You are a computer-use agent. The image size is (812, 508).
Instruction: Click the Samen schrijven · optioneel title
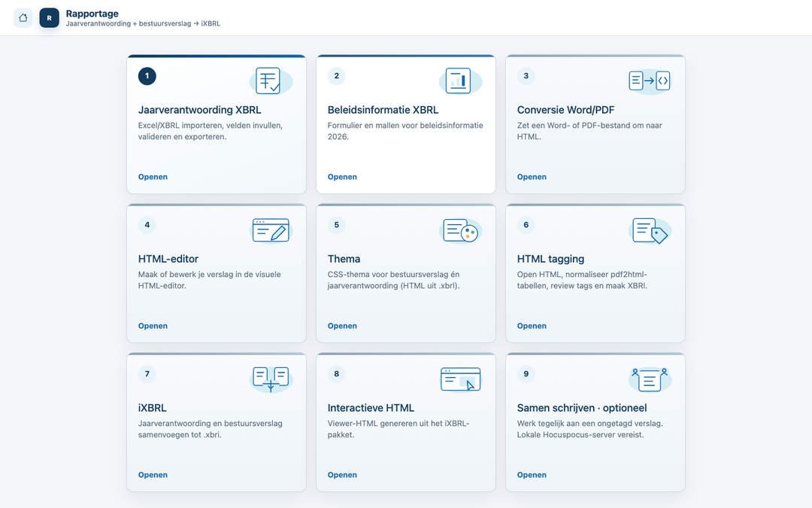pyautogui.click(x=581, y=408)
